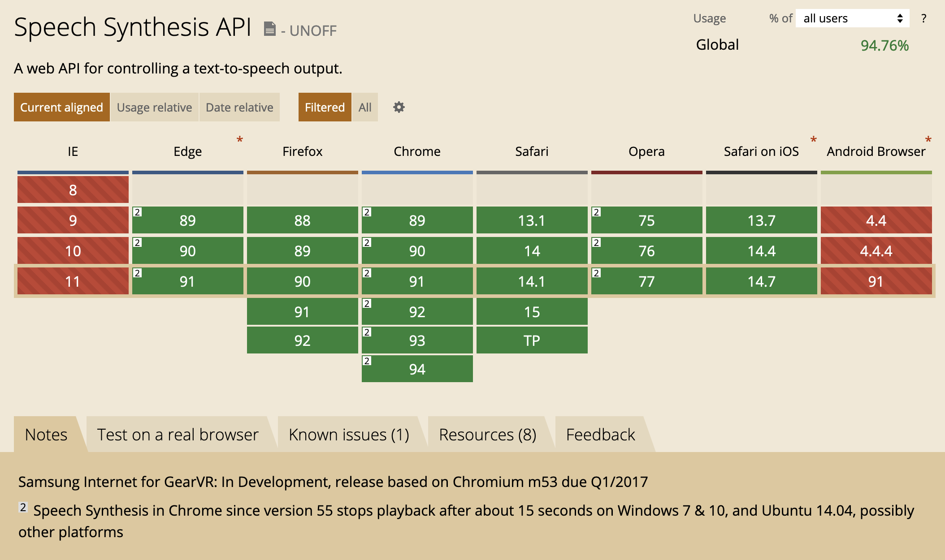This screenshot has height=560, width=945.
Task: Switch to Usage relative view
Action: coord(154,107)
